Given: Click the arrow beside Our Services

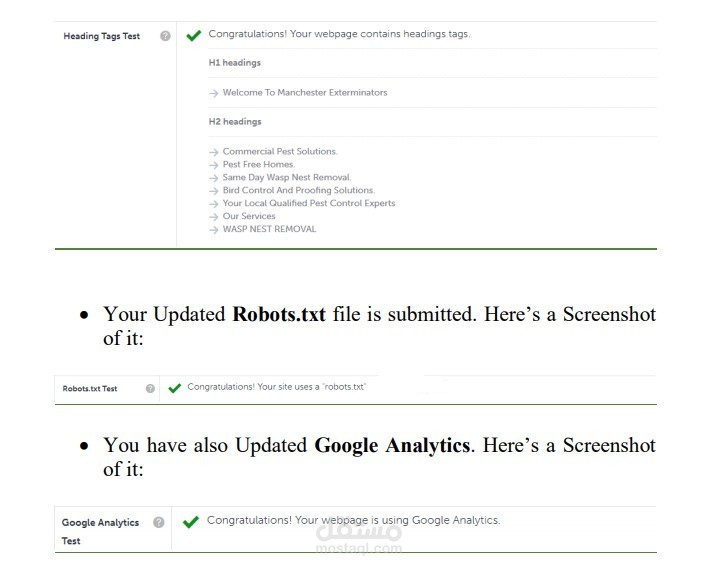Looking at the screenshot, I should tap(214, 216).
